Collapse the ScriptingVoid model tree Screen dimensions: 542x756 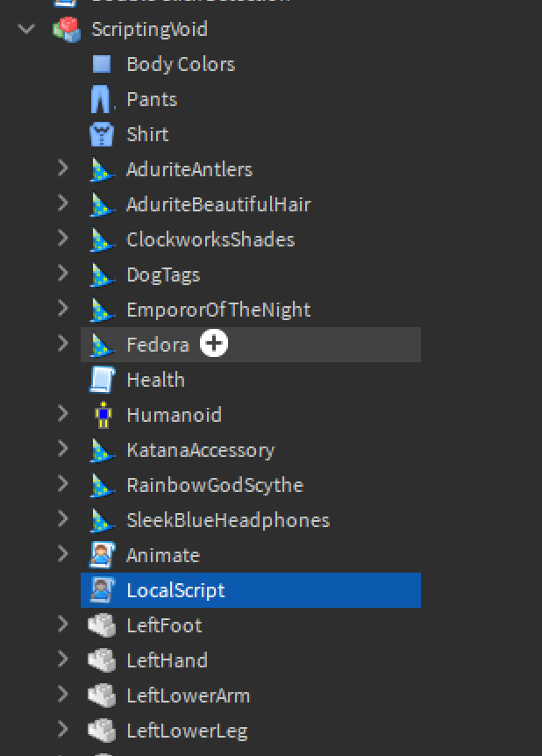tap(27, 29)
